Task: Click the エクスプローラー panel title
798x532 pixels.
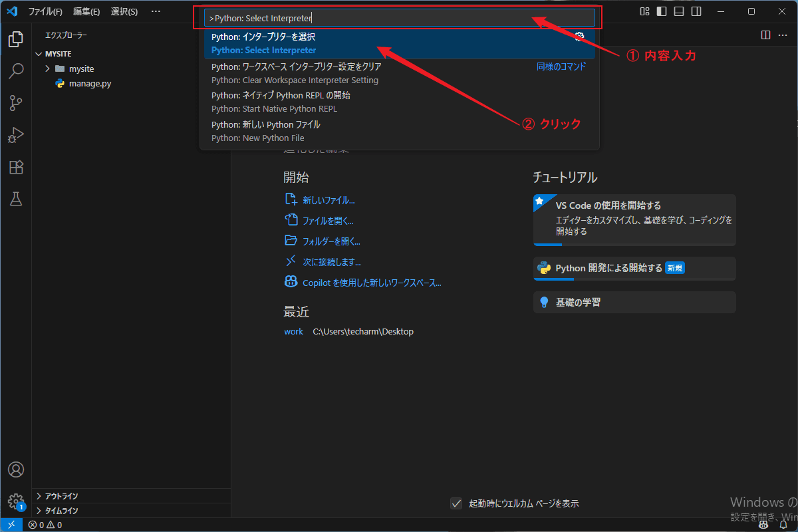Action: pyautogui.click(x=66, y=35)
